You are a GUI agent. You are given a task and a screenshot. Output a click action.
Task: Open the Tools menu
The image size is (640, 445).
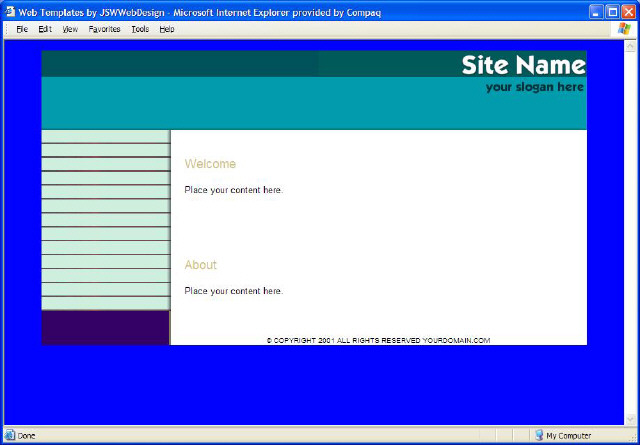(x=140, y=29)
